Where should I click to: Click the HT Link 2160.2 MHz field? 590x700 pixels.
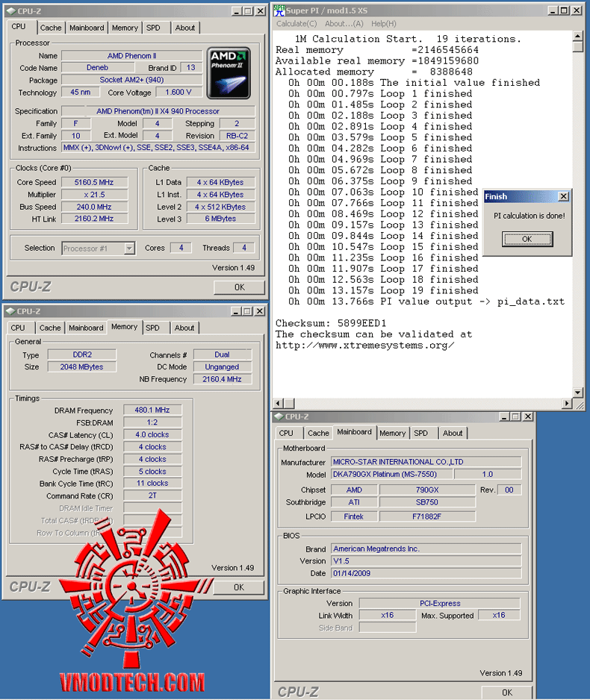(94, 219)
